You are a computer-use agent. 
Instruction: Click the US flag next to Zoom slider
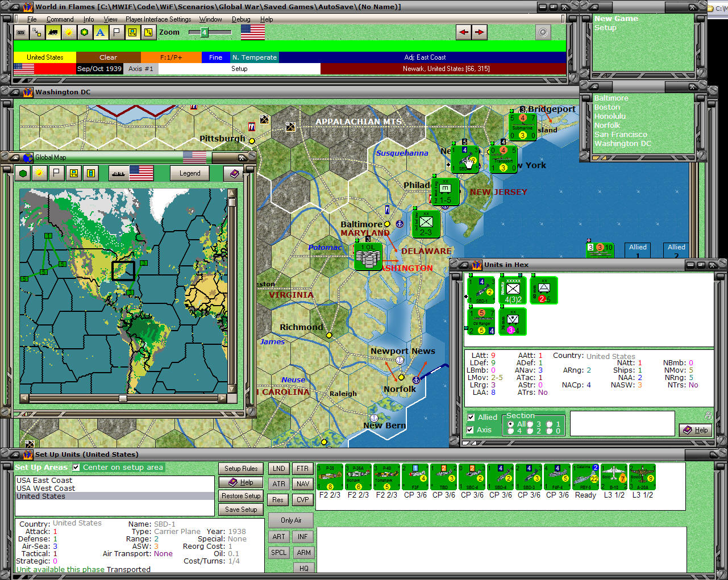click(253, 32)
